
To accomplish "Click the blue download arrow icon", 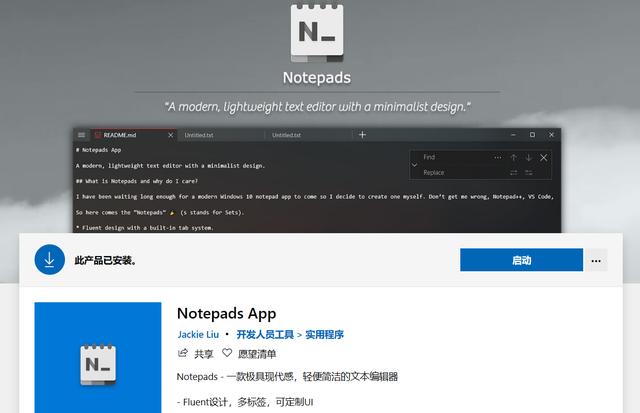I will click(x=50, y=260).
